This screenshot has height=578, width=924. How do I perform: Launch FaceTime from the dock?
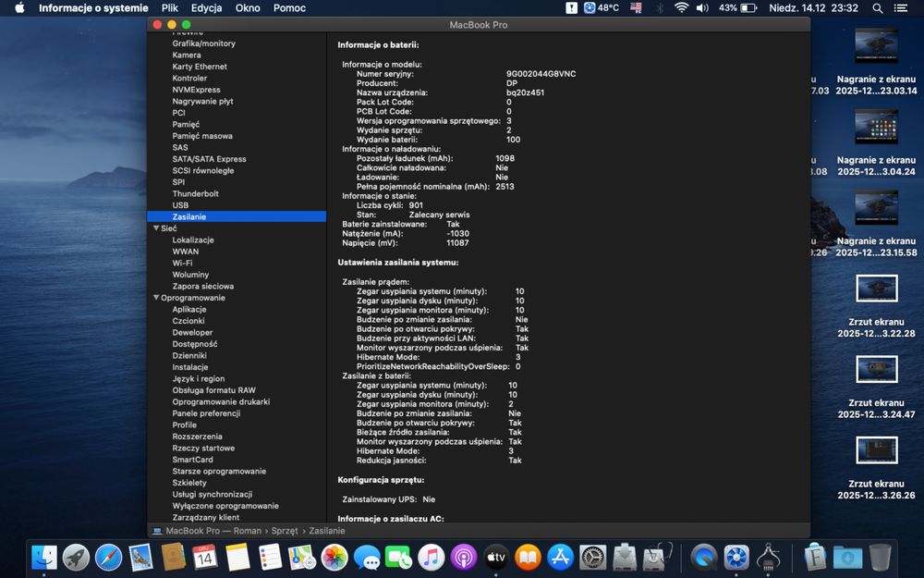[399, 558]
